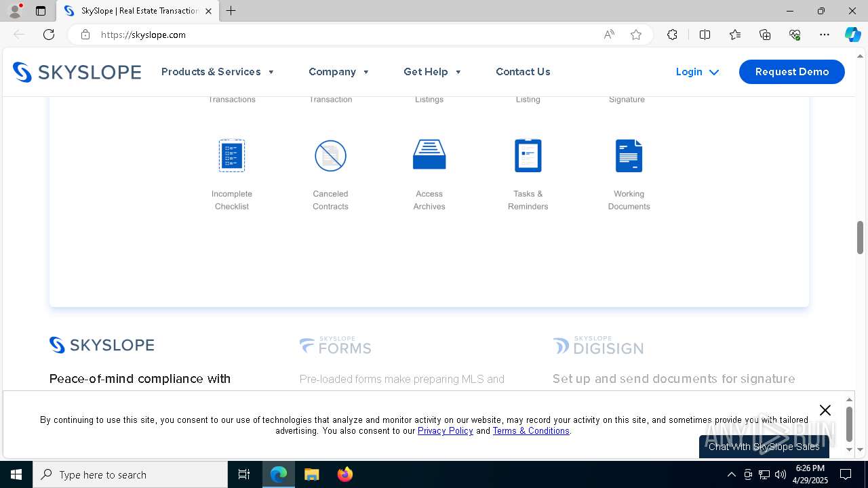
Task: Close the cookie consent banner
Action: (x=825, y=410)
